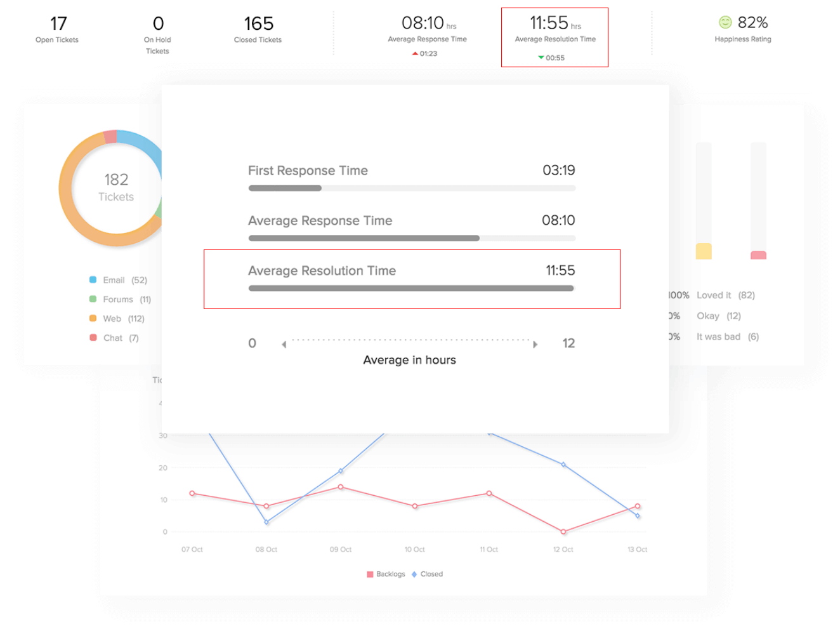The width and height of the screenshot is (840, 631).
Task: Click the green Forums legend swatch
Action: point(93,299)
